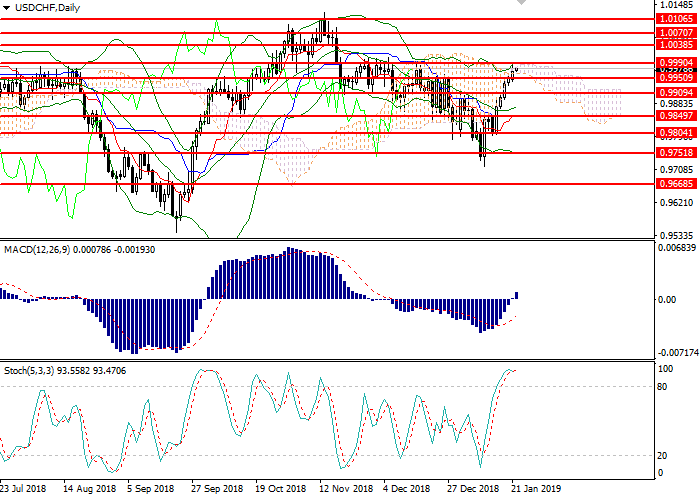The width and height of the screenshot is (700, 500).
Task: Click the 23 Jul 2018 date label
Action: tap(24, 489)
